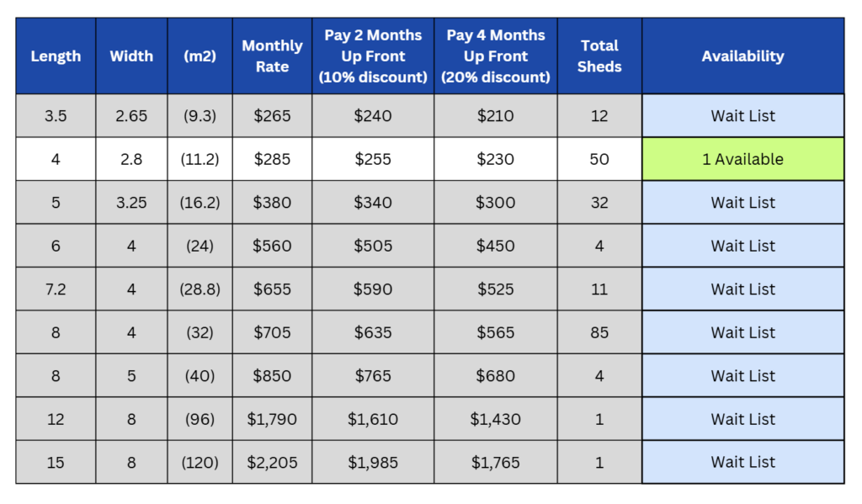The image size is (862, 504).
Task: Click Wait List in the 15 length row
Action: [742, 462]
